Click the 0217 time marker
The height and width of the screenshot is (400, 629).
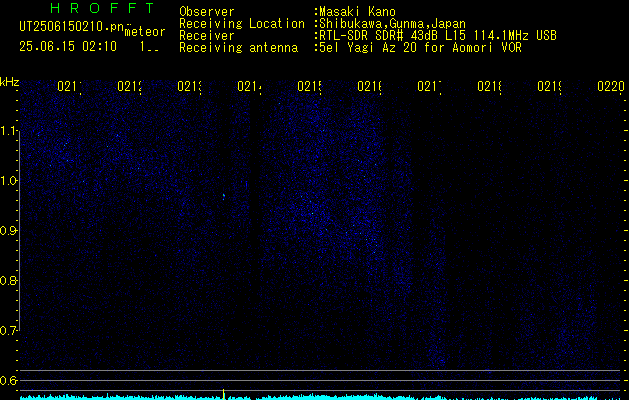(429, 87)
